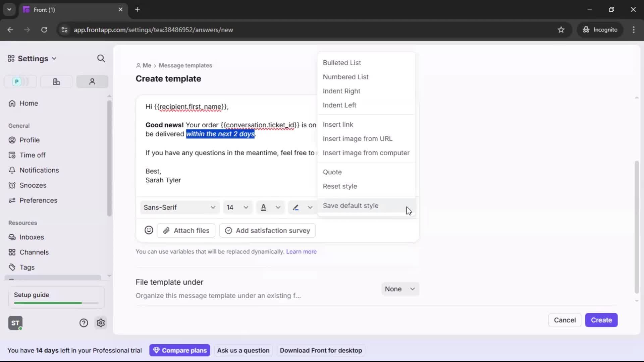Open Time off settings
Screen dimensions: 644x362
pos(32,155)
